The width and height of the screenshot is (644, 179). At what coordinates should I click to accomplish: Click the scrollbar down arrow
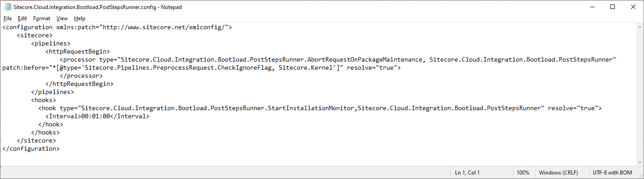click(640, 162)
